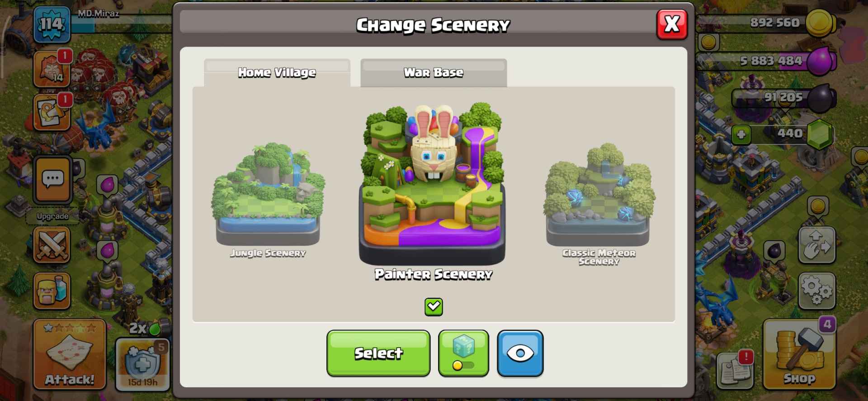Open the layout editor hand icon

pyautogui.click(x=816, y=245)
